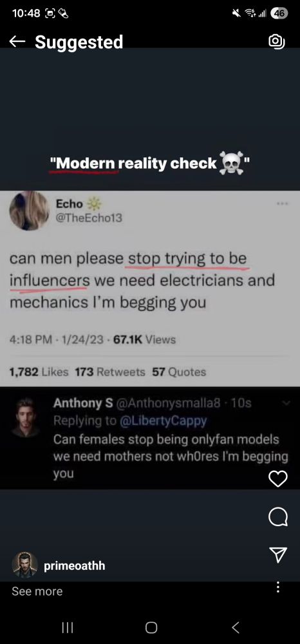
Task: Share the post via paper plane icon
Action: [278, 554]
